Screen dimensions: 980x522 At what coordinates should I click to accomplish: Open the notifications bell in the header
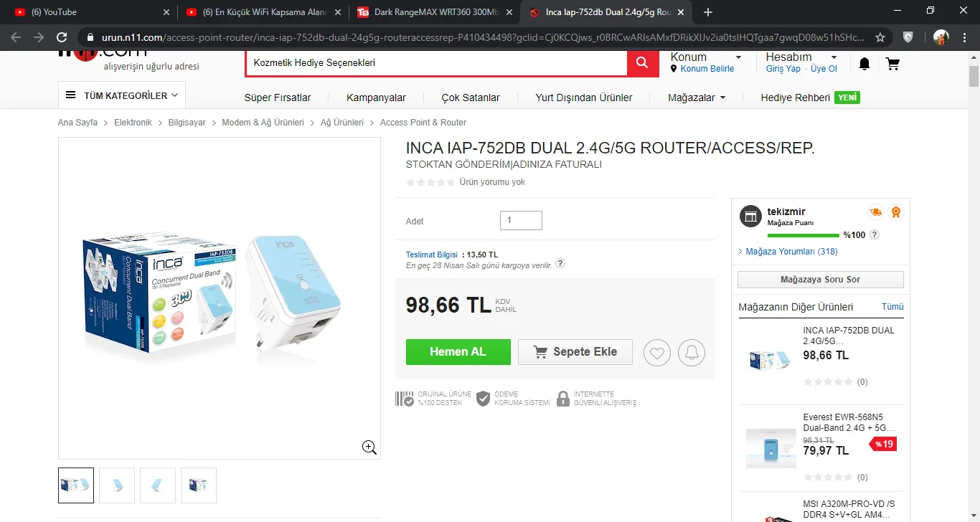pos(864,64)
